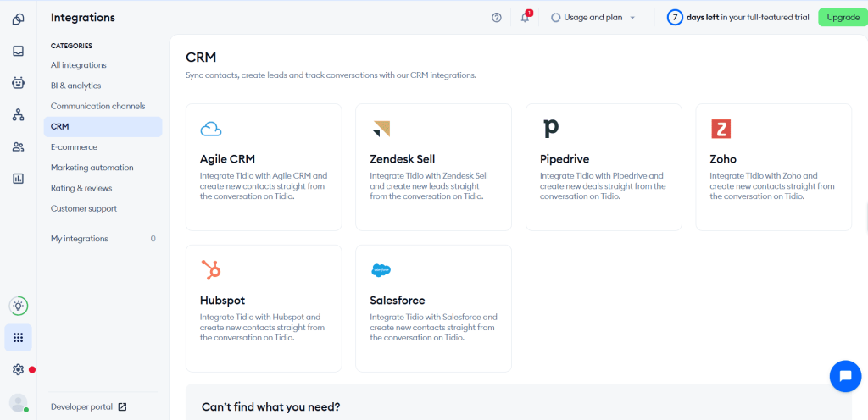Click the user avatar profile icon
This screenshot has width=868, height=420.
tap(19, 402)
